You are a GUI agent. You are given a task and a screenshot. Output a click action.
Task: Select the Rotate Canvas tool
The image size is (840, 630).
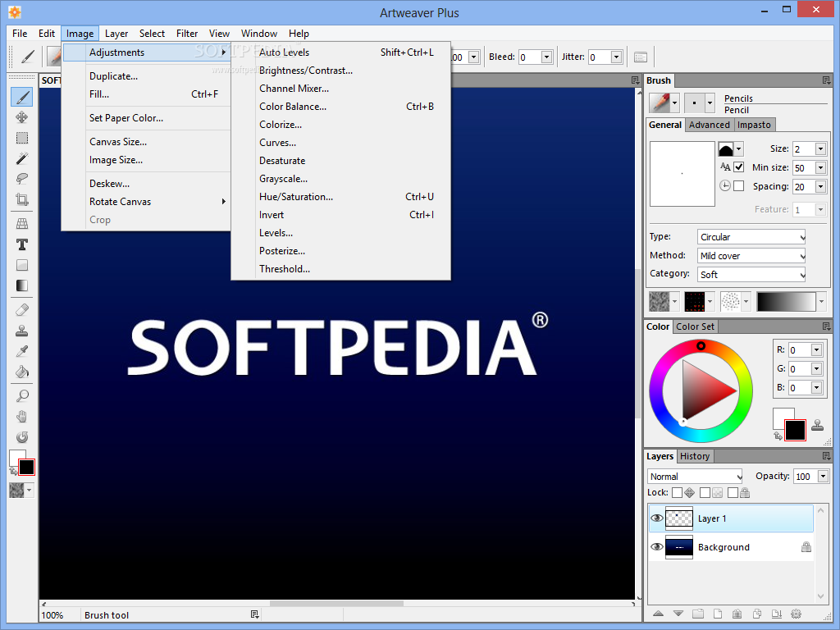point(22,436)
